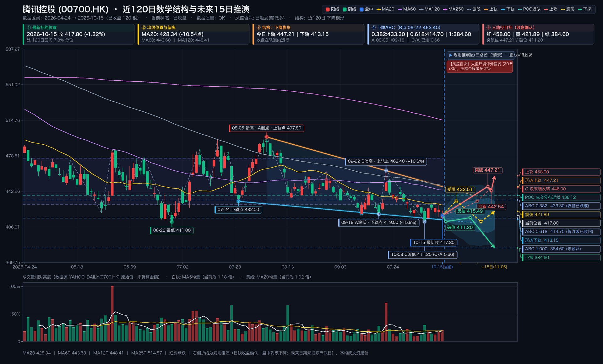The image size is (603, 364).
Task: Click the 红涨绿跌 footer note
Action: 177,353
